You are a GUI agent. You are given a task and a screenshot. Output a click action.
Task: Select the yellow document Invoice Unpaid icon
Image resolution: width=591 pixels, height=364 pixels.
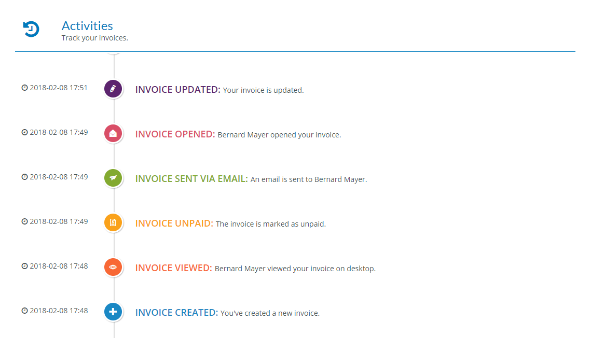point(113,222)
